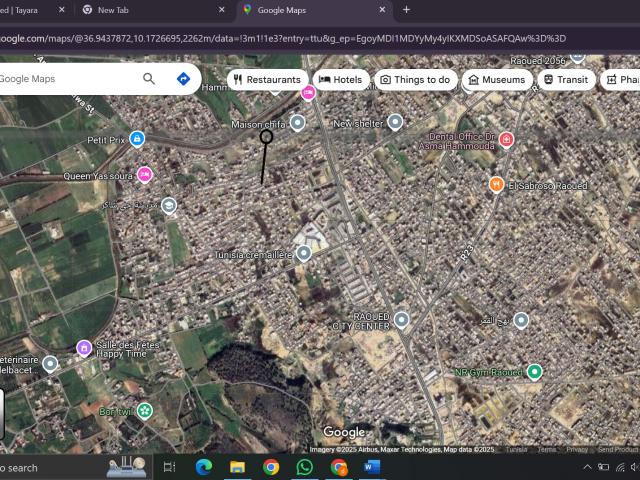The height and width of the screenshot is (480, 640).
Task: Click the Petit Prix shopping pin
Action: 138,139
